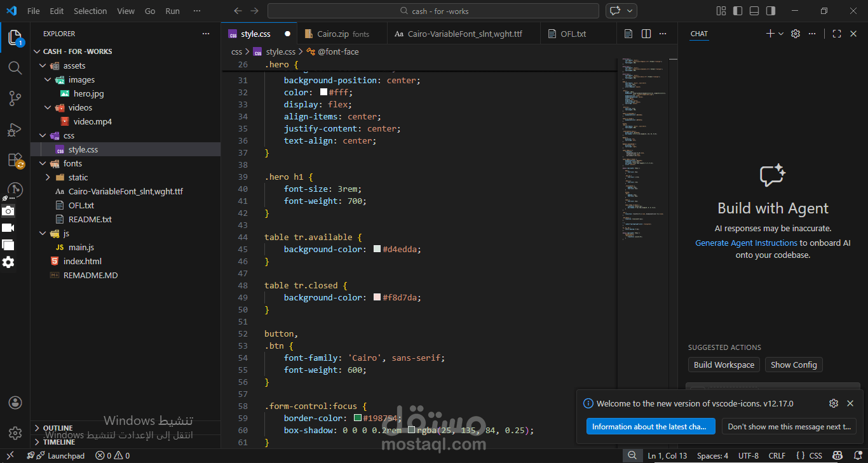
Task: Toggle the primary side bar layout button
Action: [x=738, y=11]
